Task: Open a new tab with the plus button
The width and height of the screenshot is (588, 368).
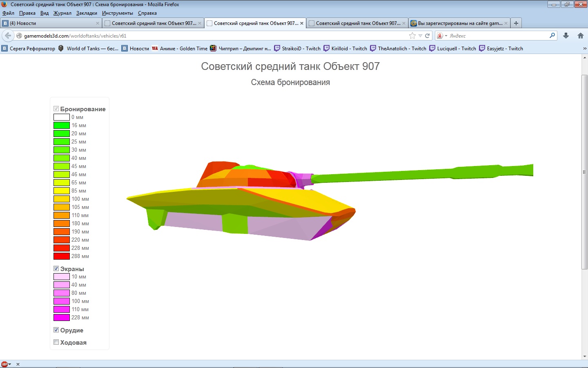Action: (x=516, y=23)
